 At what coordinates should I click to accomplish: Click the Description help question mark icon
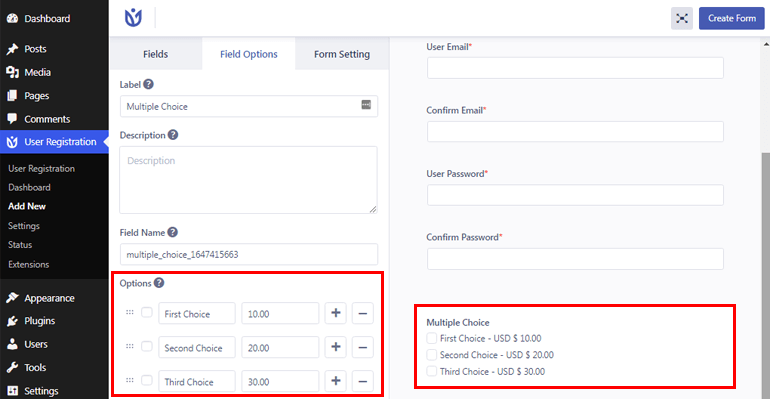click(173, 135)
